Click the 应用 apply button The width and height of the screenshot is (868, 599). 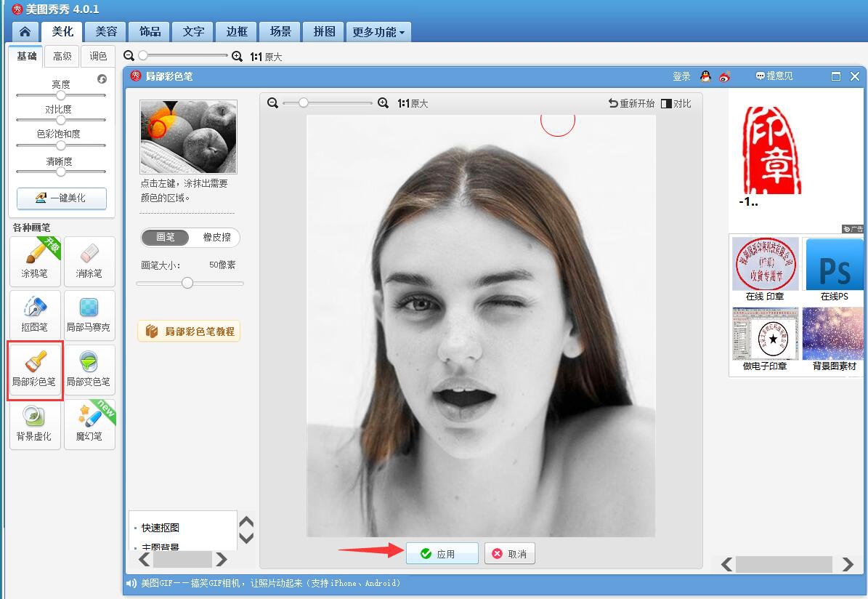pyautogui.click(x=442, y=554)
